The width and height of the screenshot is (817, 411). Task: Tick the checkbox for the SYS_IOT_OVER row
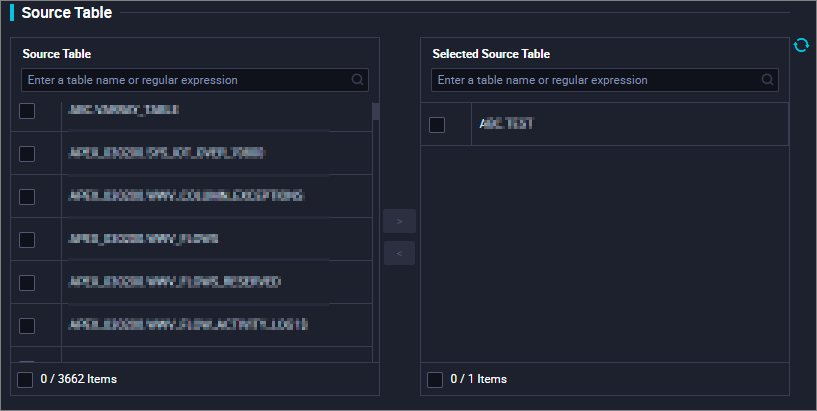27,154
